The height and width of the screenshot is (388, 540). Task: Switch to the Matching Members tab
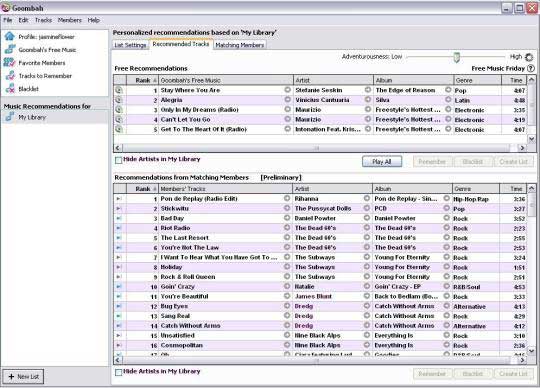coord(240,45)
